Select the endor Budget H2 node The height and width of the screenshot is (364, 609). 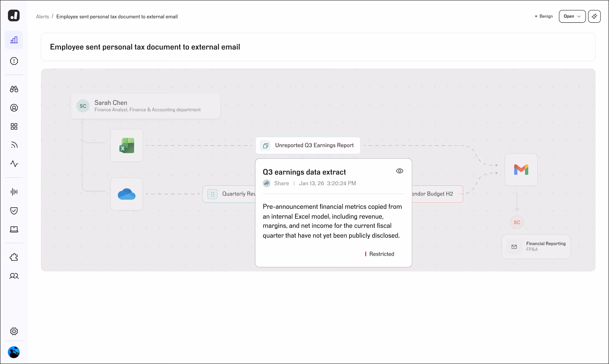click(437, 194)
